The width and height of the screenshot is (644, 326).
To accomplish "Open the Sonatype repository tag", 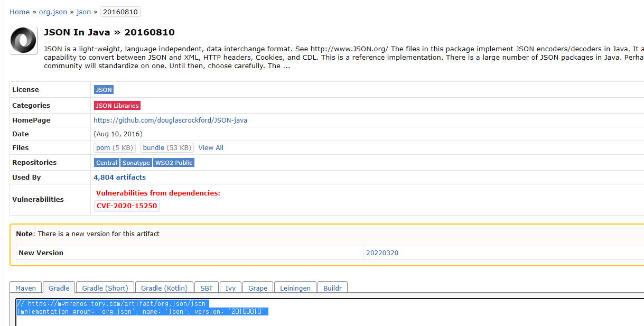I will [x=136, y=163].
